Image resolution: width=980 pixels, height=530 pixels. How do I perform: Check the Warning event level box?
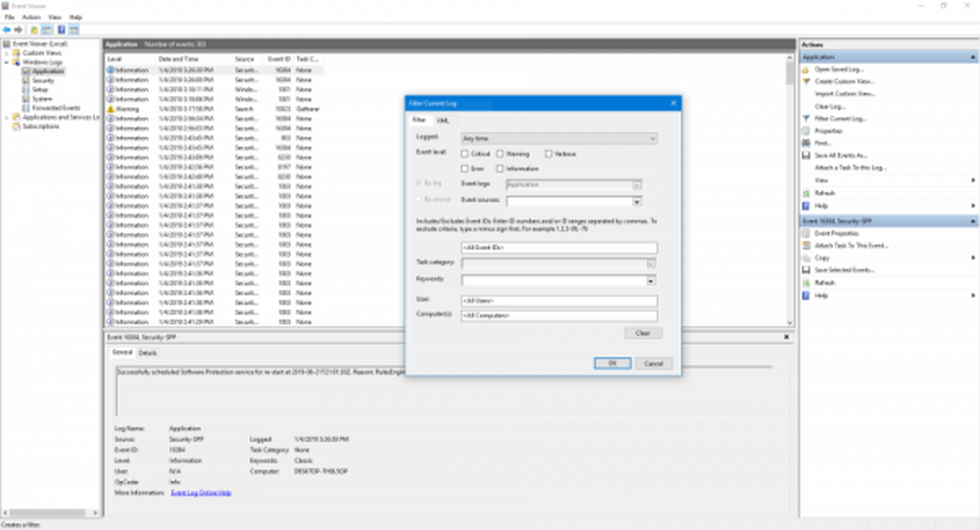point(500,154)
